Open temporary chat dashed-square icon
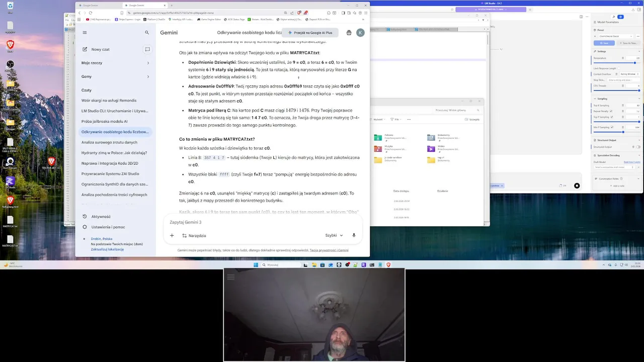This screenshot has width=644, height=362. [x=147, y=49]
